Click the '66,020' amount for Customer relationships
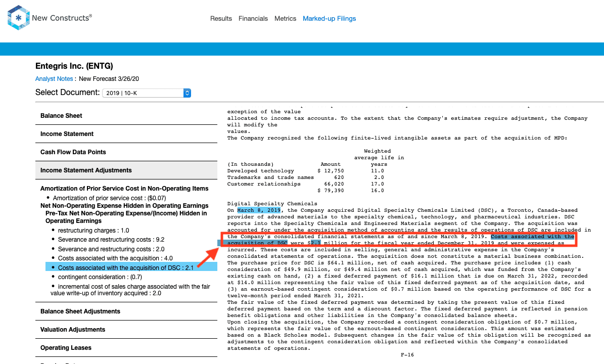The width and height of the screenshot is (604, 364). 334,184
